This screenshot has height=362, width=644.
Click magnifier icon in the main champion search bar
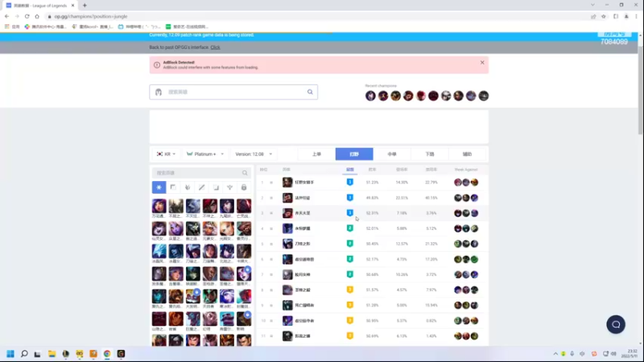click(x=310, y=92)
